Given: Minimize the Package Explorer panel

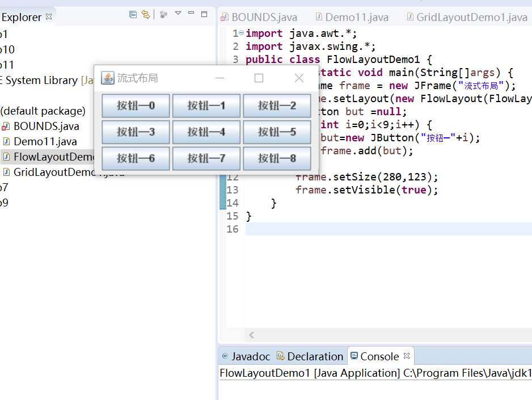Looking at the screenshot, I should [191, 14].
